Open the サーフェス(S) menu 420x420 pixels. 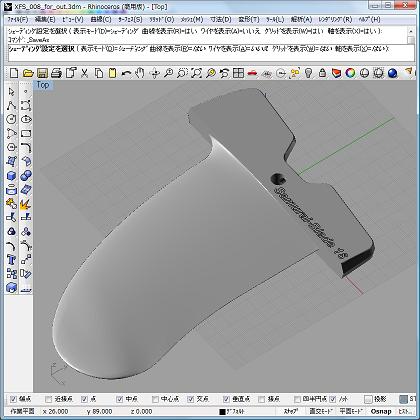[130, 20]
